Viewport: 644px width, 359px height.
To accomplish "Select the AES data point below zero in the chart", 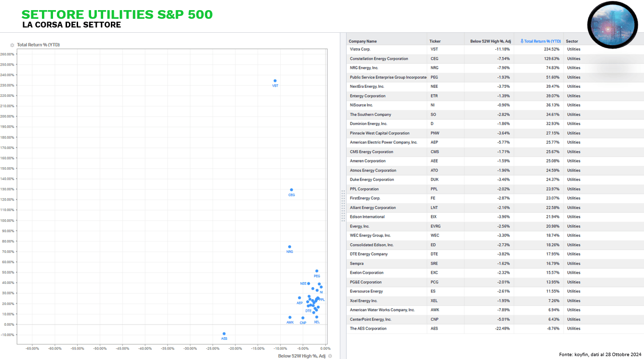I will click(224, 333).
